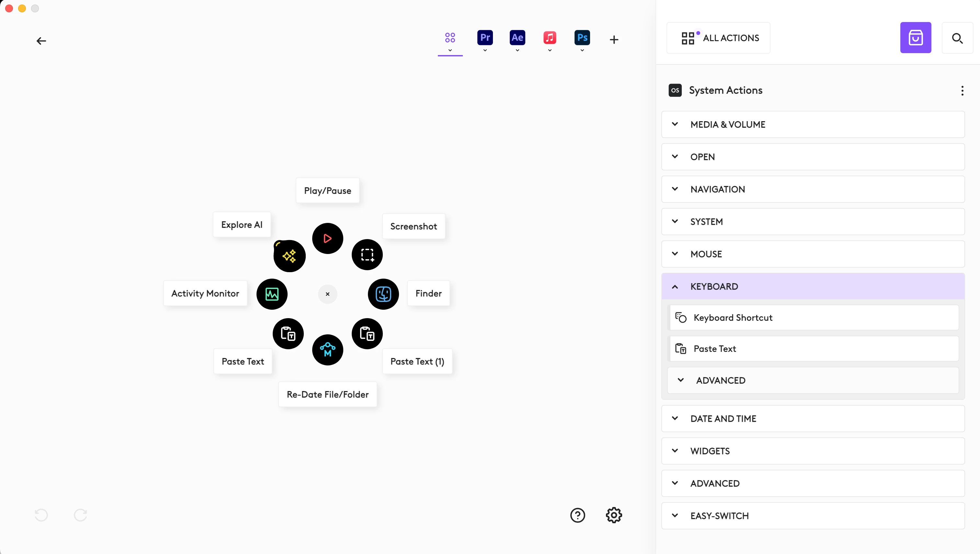The height and width of the screenshot is (554, 980).
Task: Open the marketplace shopping bag button
Action: tap(915, 38)
